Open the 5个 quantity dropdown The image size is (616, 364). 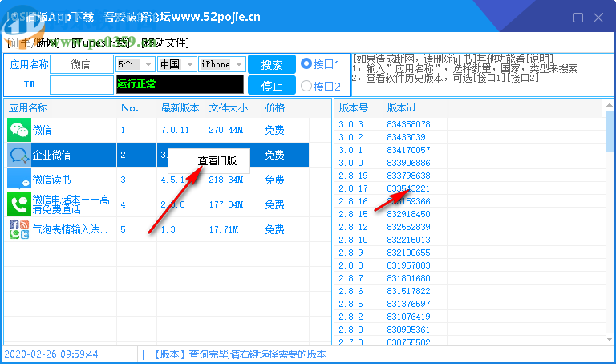click(x=135, y=64)
